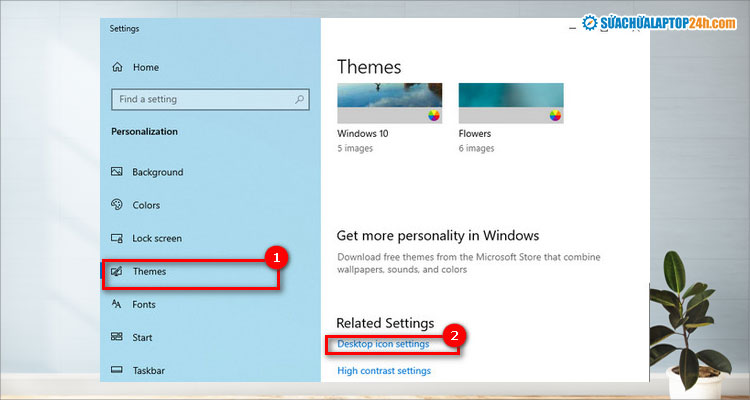The width and height of the screenshot is (750, 400).
Task: Click the Download free themes description
Action: point(469,263)
